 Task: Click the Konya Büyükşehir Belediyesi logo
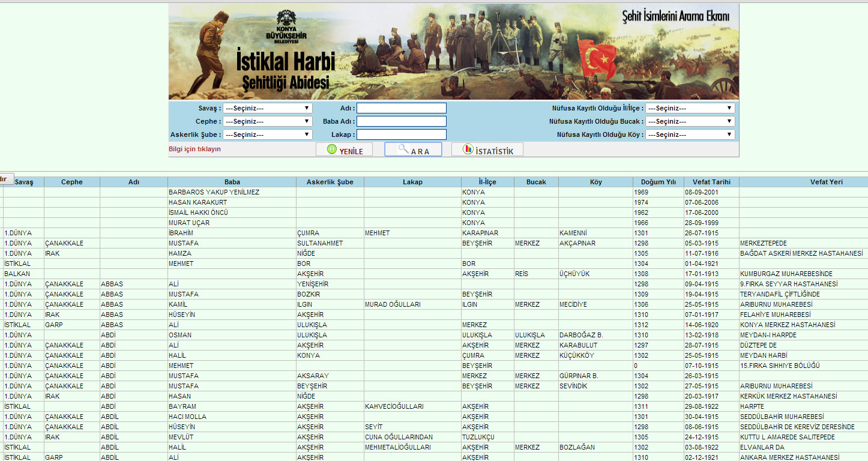click(286, 28)
